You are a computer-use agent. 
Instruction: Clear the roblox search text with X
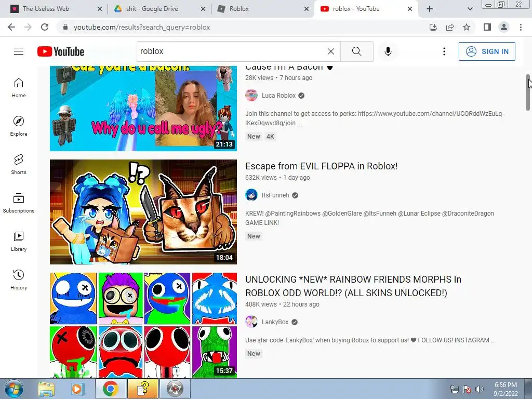point(331,51)
